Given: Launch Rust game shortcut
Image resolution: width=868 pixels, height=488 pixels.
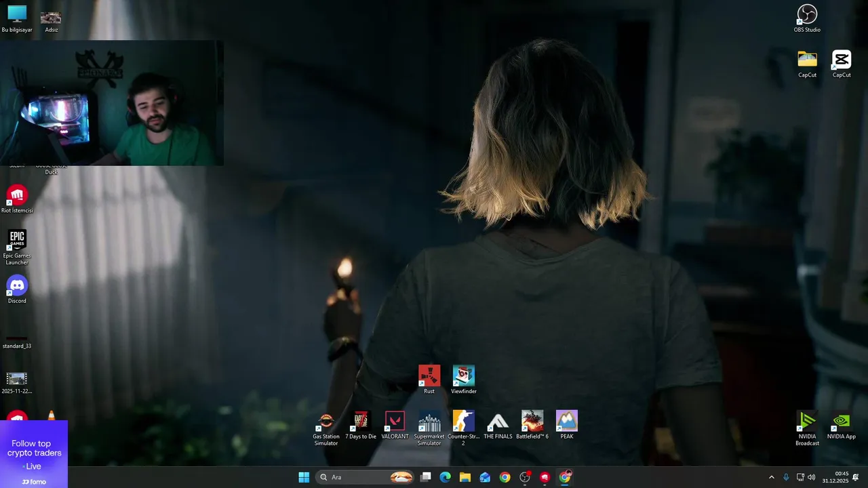Looking at the screenshot, I should pyautogui.click(x=429, y=380).
